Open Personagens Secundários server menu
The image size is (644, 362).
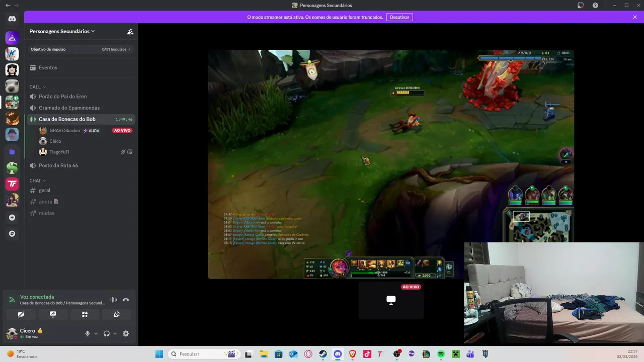[x=62, y=31]
